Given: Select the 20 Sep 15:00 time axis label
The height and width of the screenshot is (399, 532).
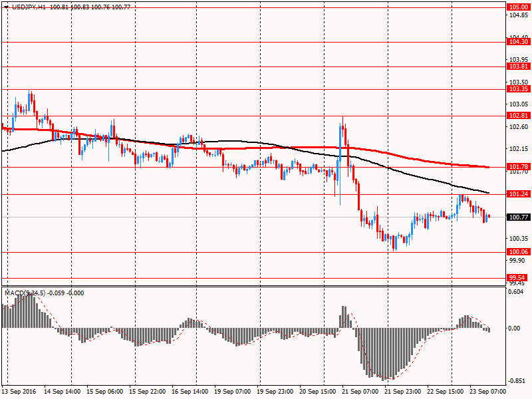Looking at the screenshot, I should coord(318,392).
